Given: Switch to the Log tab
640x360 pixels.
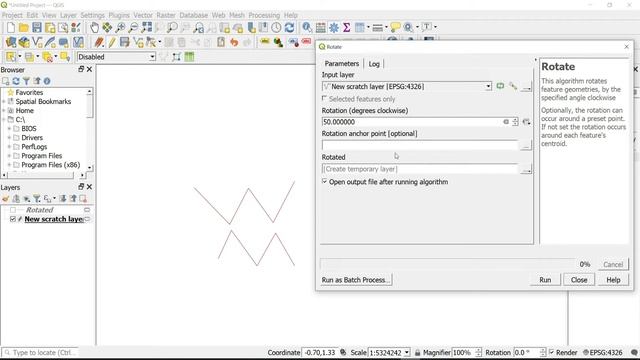Looking at the screenshot, I should (x=374, y=64).
